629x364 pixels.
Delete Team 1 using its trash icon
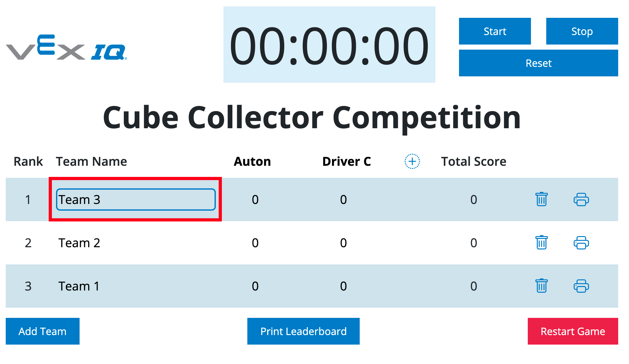pos(541,286)
